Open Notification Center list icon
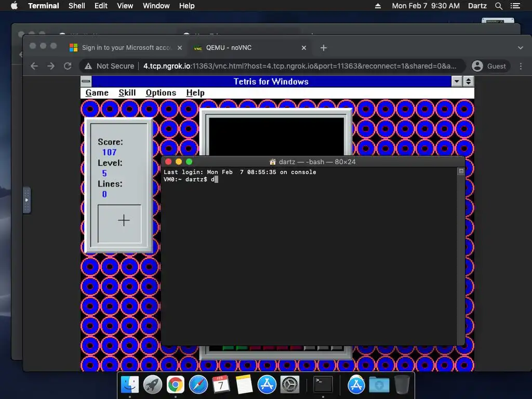This screenshot has height=399, width=532. pos(515,6)
